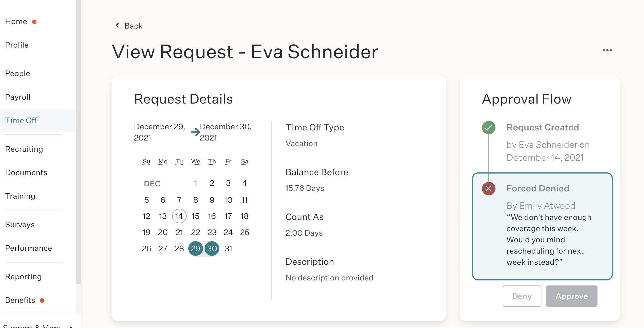Select circled date 14 on calendar
The image size is (644, 328).
point(179,216)
